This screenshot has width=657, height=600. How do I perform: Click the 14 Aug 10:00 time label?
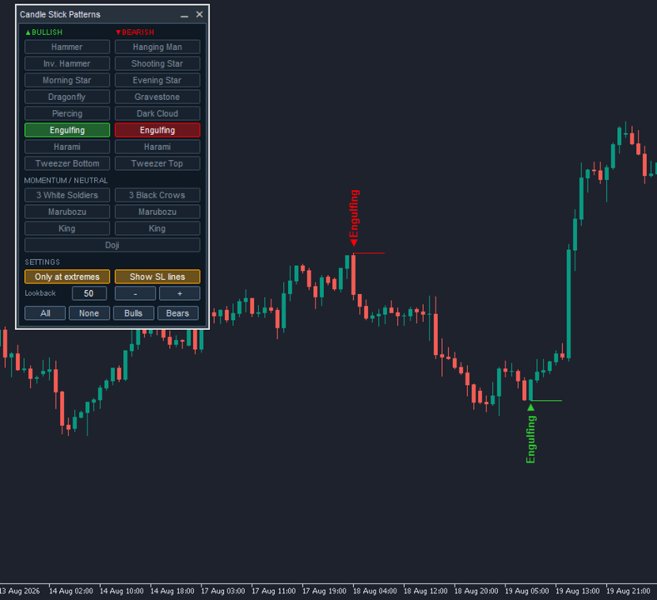coord(122,591)
